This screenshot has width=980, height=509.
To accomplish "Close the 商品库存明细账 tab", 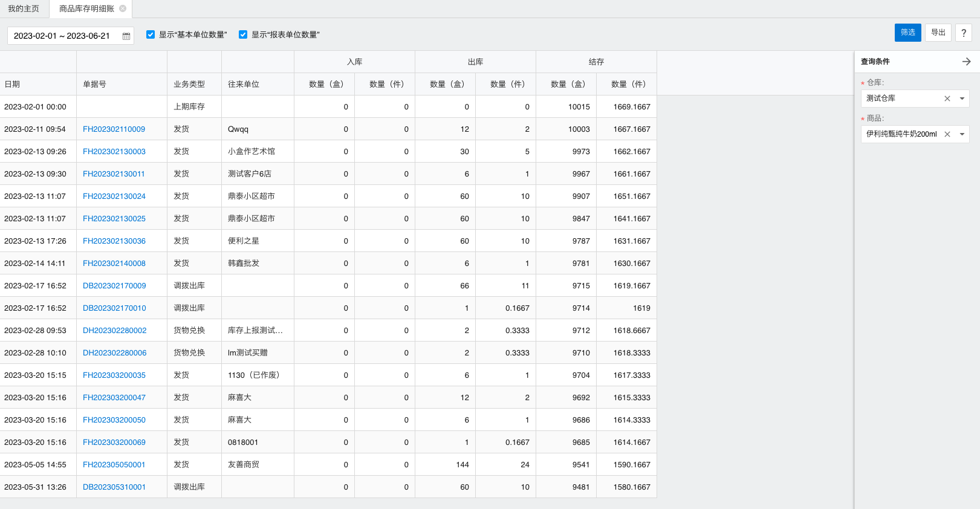I will tap(123, 8).
